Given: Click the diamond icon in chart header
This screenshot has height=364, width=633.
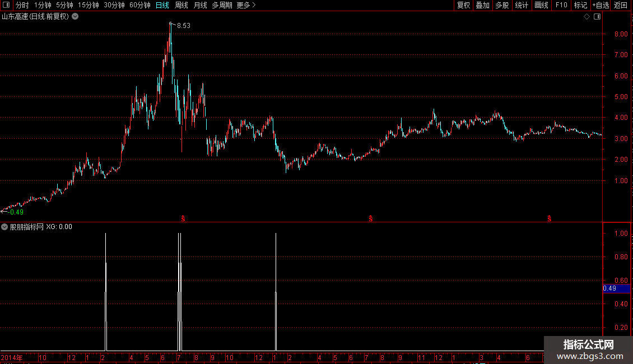Looking at the screenshot, I should click(x=587, y=17).
